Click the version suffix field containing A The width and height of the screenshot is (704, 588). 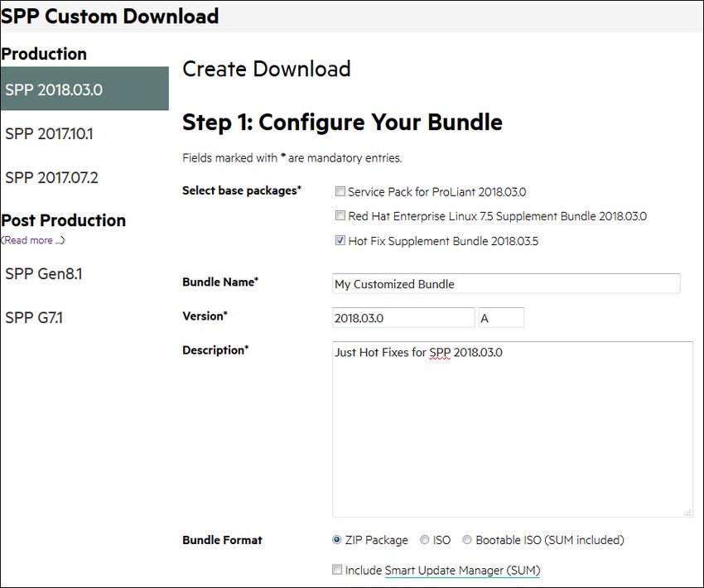tap(501, 318)
